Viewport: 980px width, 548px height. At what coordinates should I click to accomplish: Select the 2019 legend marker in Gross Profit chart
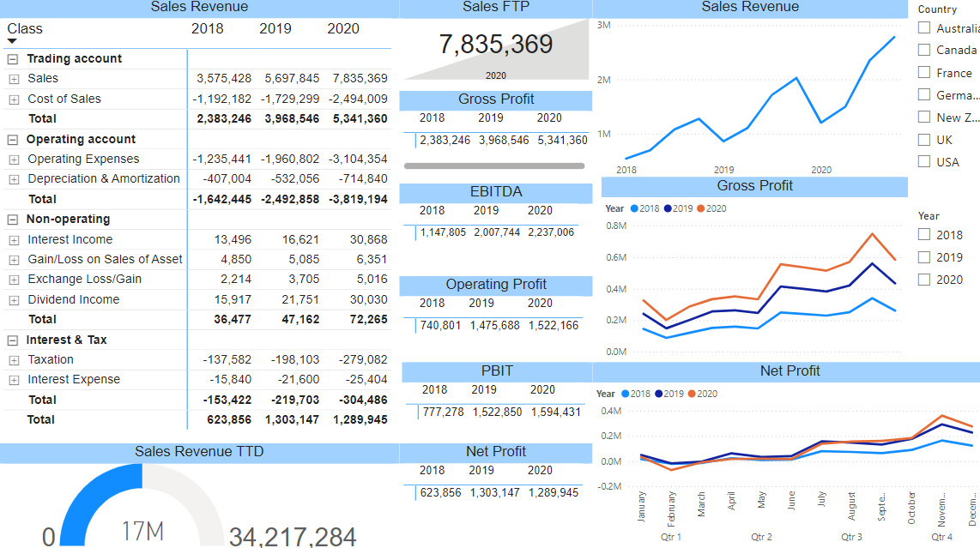(x=667, y=208)
